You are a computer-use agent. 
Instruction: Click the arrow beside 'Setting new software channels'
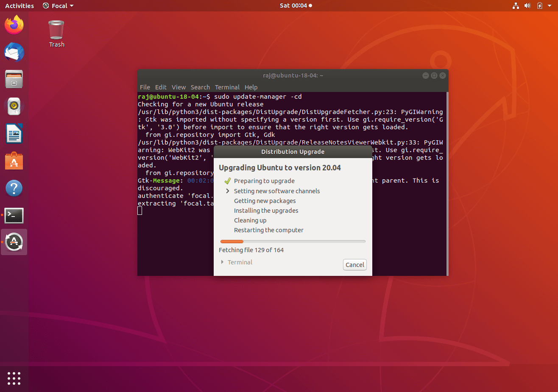(228, 191)
